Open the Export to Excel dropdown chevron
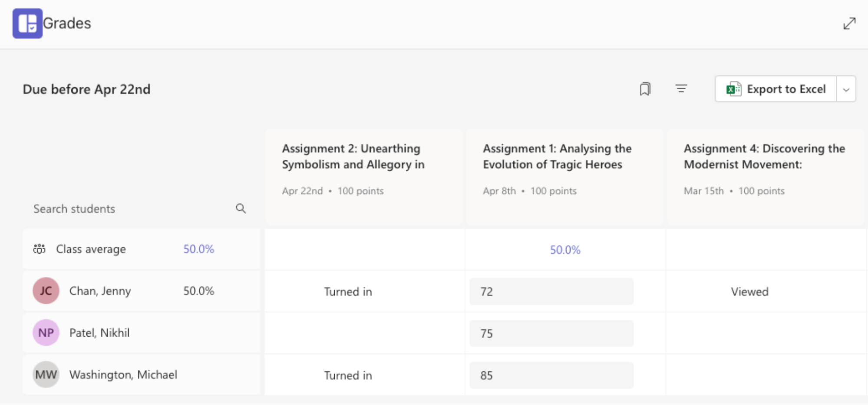This screenshot has height=405, width=868. click(846, 89)
